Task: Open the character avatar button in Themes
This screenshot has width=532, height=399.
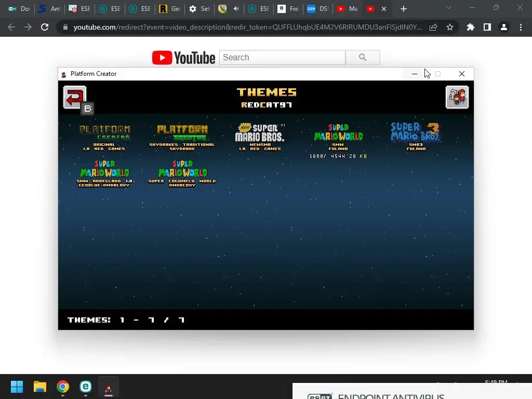Action: [457, 97]
